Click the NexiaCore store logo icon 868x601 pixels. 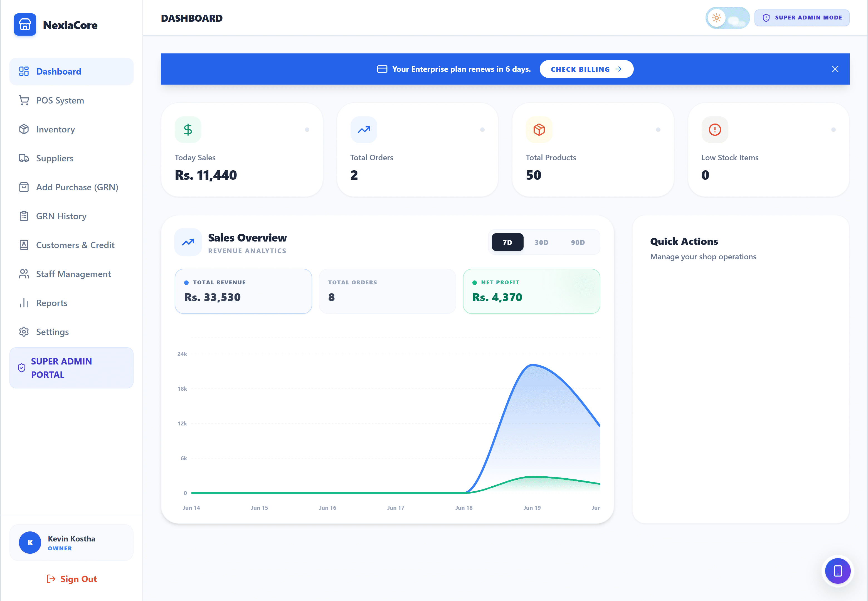(x=25, y=24)
